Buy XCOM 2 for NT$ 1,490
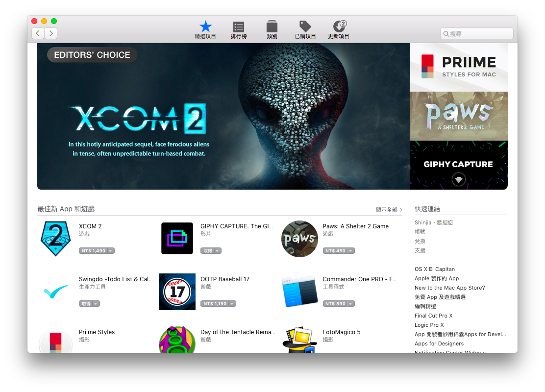This screenshot has height=392, width=545. point(93,250)
